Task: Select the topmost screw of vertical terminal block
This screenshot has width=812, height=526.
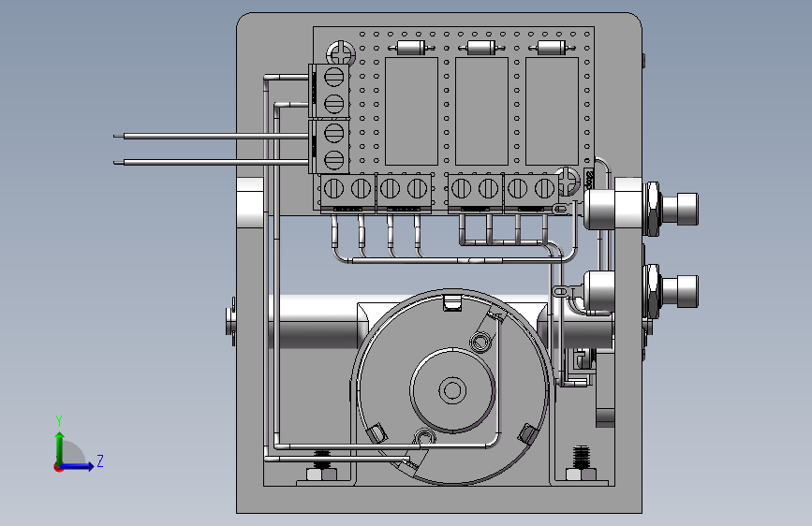Action: (334, 77)
